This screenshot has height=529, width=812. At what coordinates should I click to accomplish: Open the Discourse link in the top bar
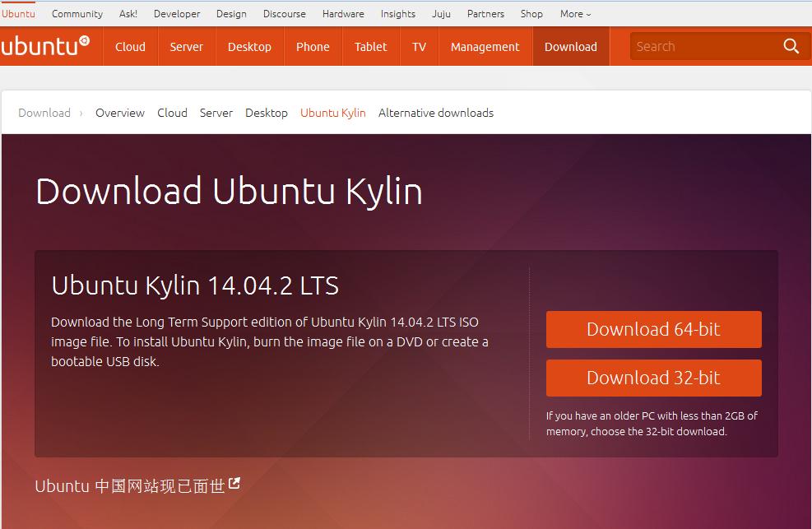pos(285,14)
